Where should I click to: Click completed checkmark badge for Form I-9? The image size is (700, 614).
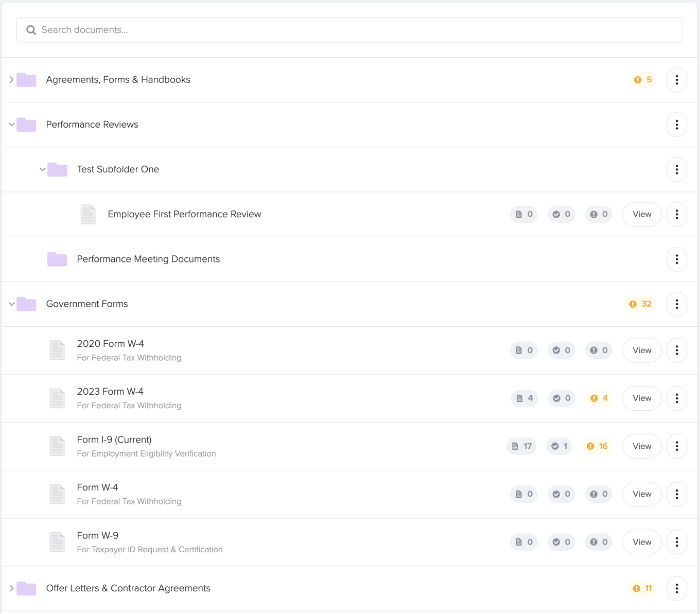coord(559,446)
